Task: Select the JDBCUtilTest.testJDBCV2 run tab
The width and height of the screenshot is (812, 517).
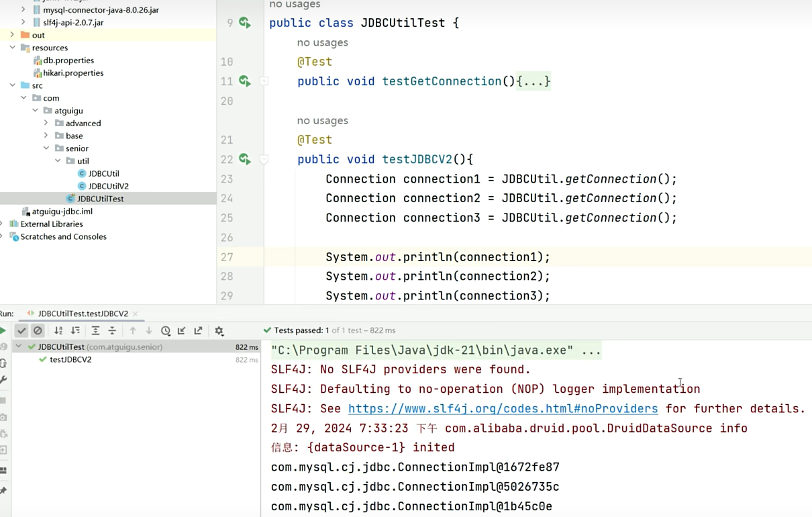Action: [x=83, y=314]
